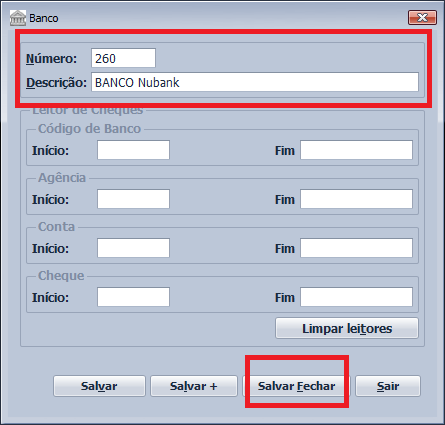Click the Sair button
The height and width of the screenshot is (425, 445).
(388, 386)
